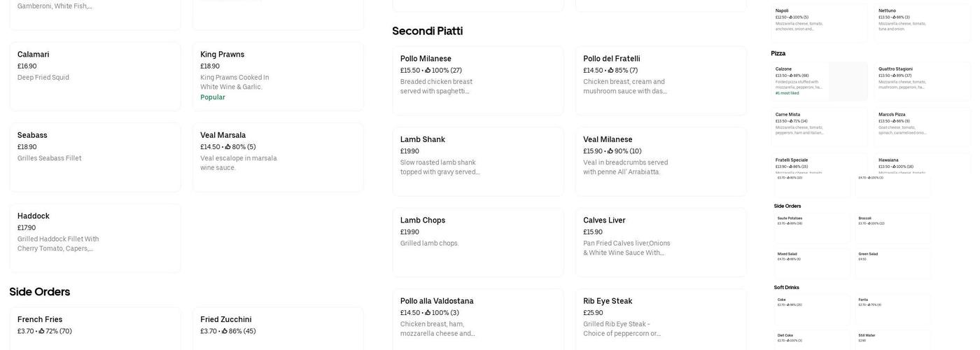Screen dimensions: 980x350
Task: Click the Popular label under King Prawns
Action: 212,97
